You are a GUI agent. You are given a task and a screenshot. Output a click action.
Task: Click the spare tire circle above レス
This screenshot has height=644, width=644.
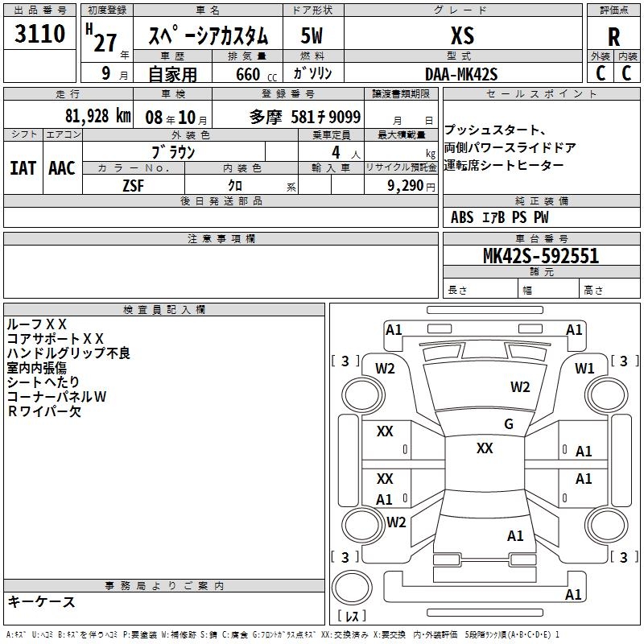(352, 588)
